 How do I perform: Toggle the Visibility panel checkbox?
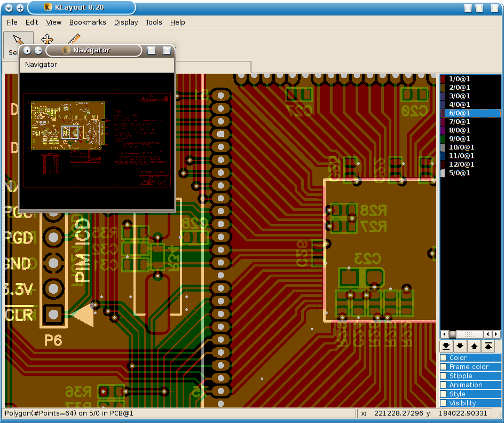click(444, 403)
